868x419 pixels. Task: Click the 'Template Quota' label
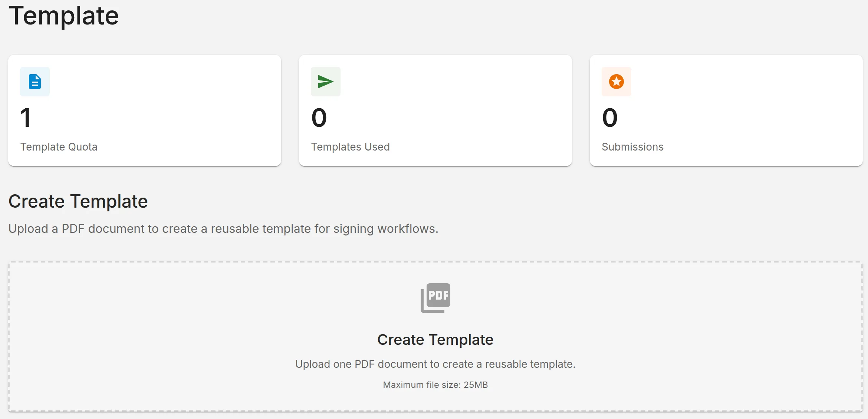coord(59,147)
